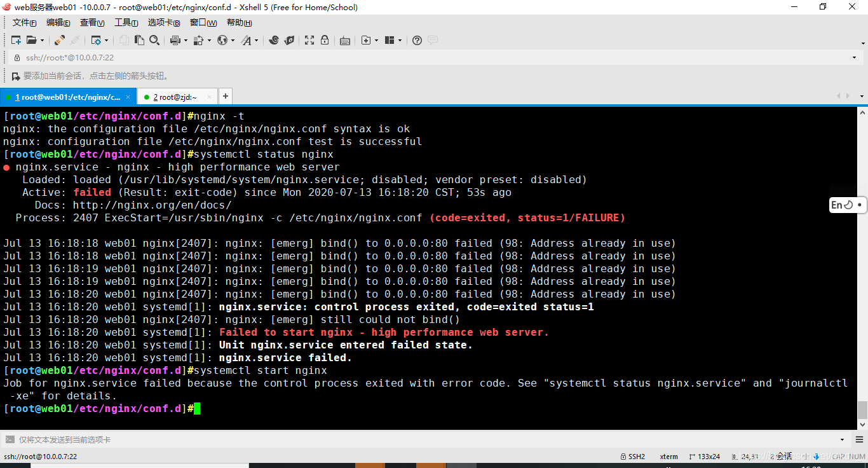This screenshot has height=468, width=868.
Task: Open the 工具(T) menu
Action: tap(126, 23)
